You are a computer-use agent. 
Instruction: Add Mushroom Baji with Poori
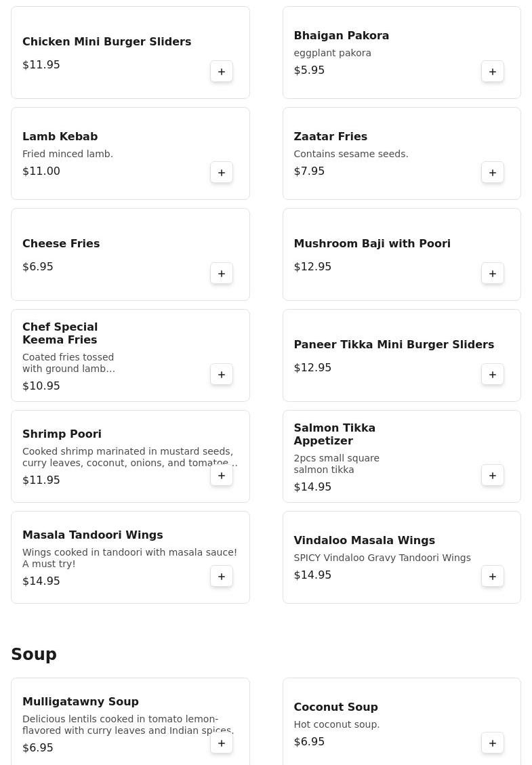493,274
